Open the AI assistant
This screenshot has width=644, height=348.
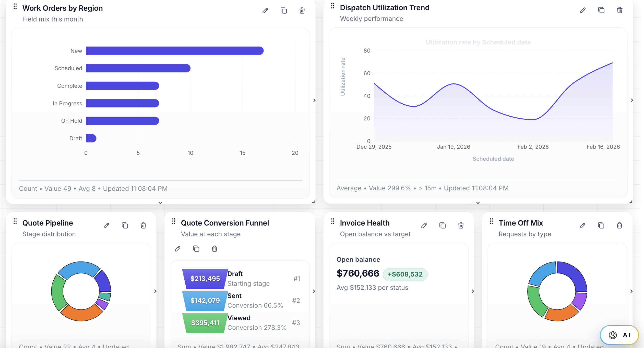coord(619,335)
